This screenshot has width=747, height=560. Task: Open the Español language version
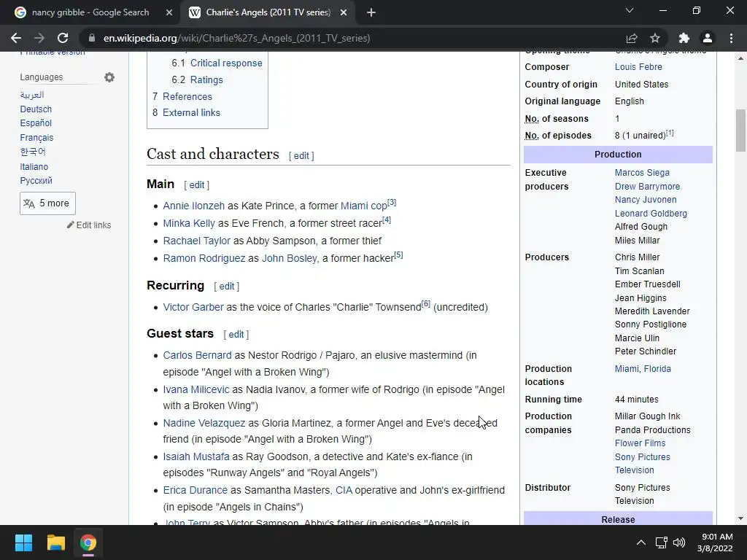tap(36, 122)
